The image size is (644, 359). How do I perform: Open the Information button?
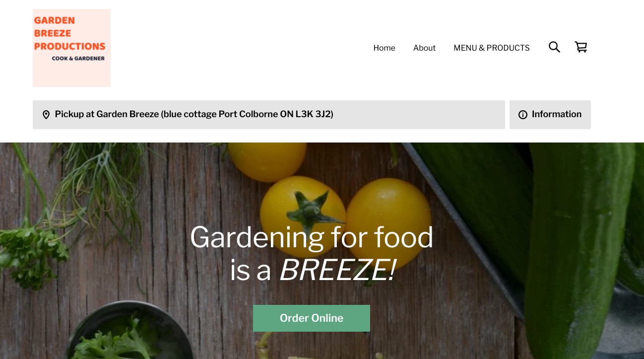coord(550,115)
